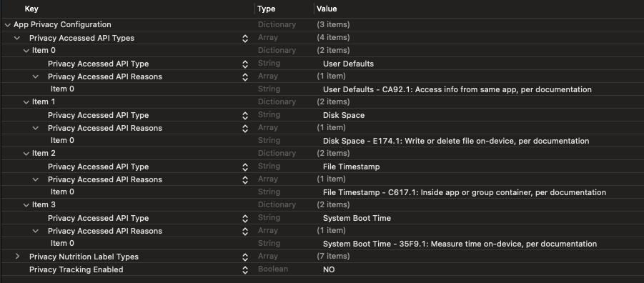
Task: Select the Privacy Accessed API Type key beside File Timestamp
Action: click(98, 167)
